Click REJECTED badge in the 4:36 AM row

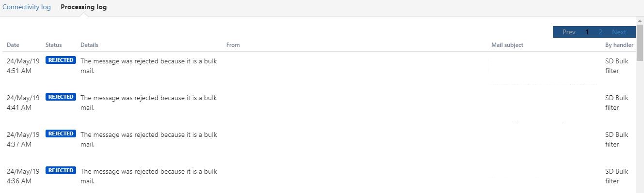pyautogui.click(x=61, y=170)
